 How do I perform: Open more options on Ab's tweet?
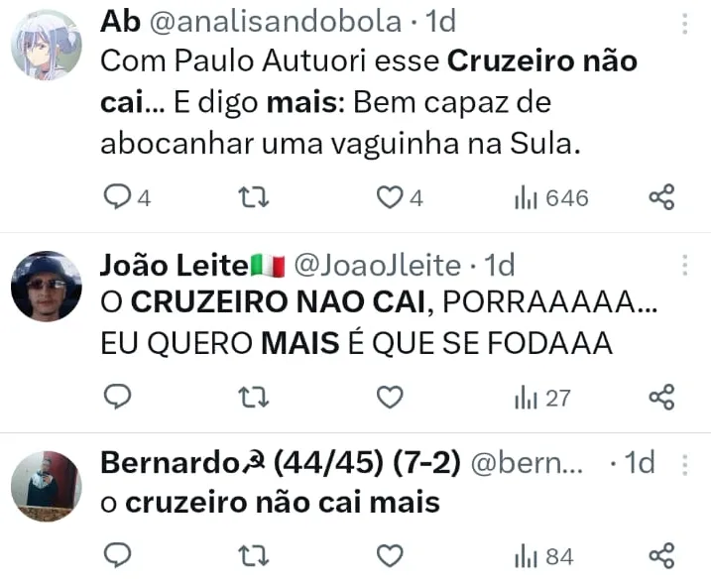coord(684,25)
